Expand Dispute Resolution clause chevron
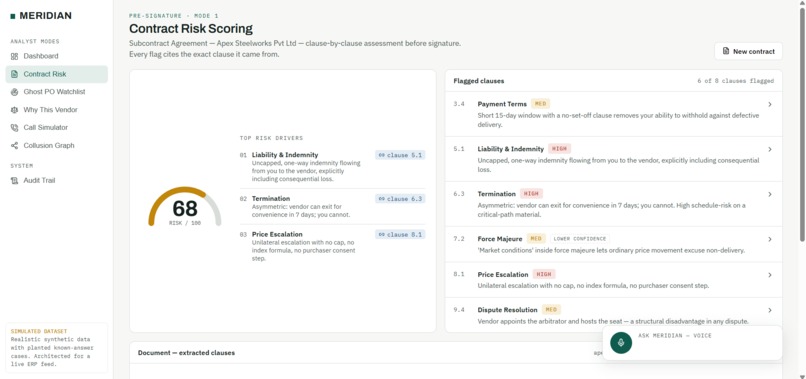This screenshot has height=379, width=806. (770, 310)
